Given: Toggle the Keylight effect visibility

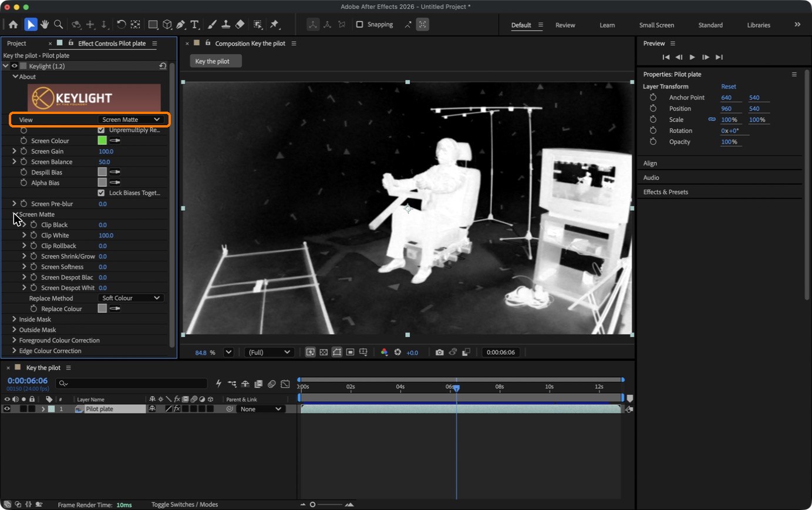Looking at the screenshot, I should [15, 66].
